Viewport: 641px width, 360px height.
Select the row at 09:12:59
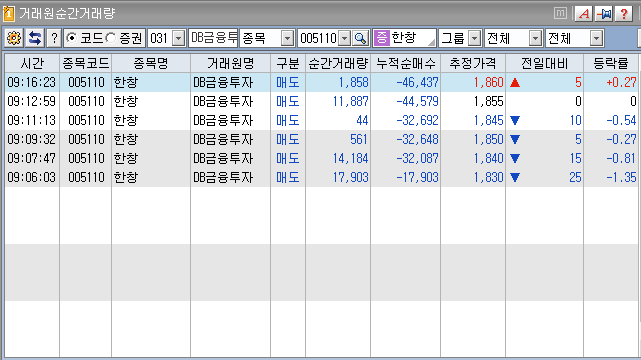[x=321, y=101]
